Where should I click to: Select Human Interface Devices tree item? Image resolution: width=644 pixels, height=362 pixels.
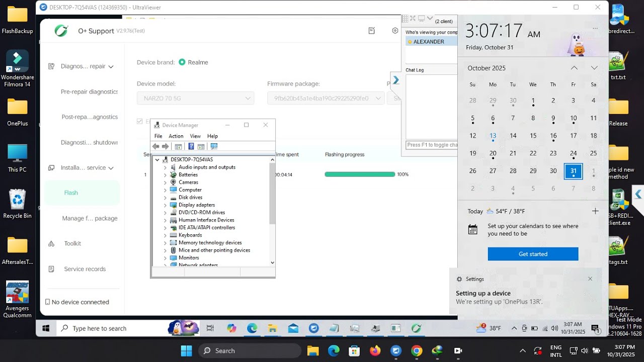206,220
